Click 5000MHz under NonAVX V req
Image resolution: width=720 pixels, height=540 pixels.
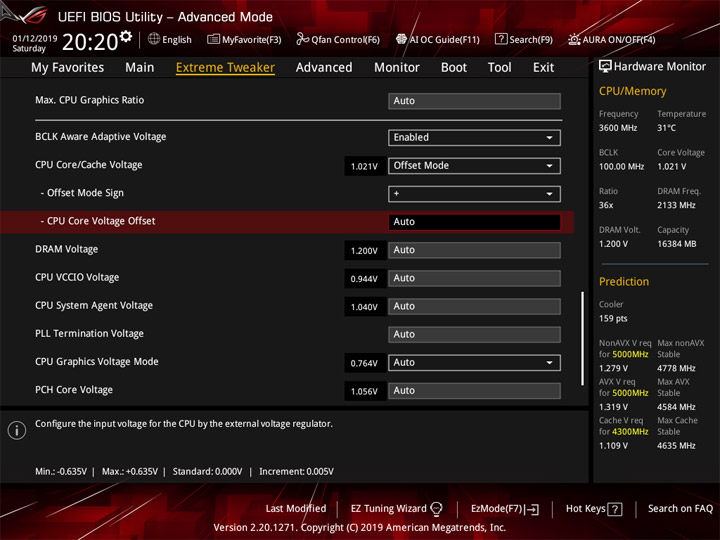click(x=630, y=354)
